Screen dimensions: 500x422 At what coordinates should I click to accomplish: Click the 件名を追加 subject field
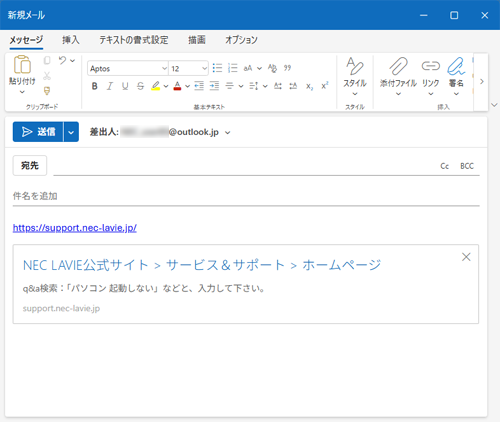(x=246, y=196)
